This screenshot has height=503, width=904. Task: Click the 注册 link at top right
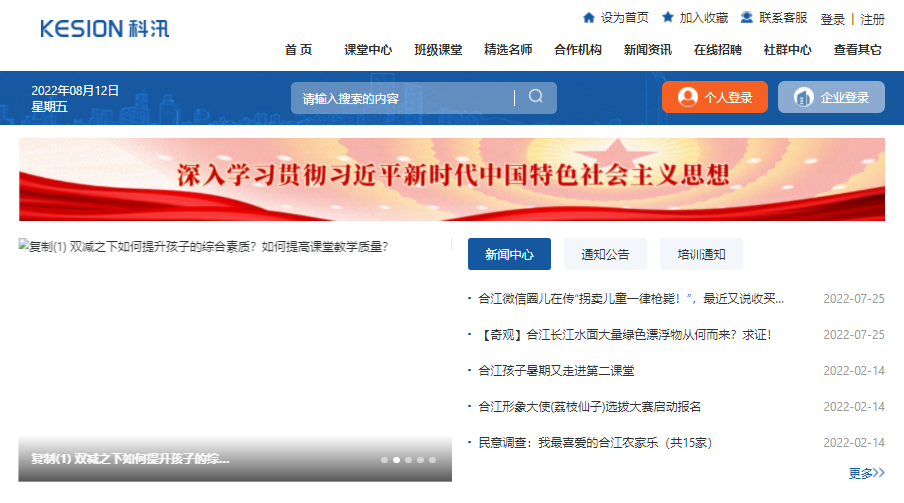click(x=872, y=19)
